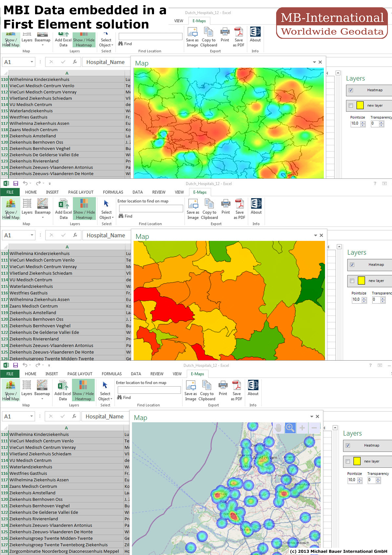Click yellow new layer swatch beside Amsterdam map
The height and width of the screenshot is (555, 392).
coord(357,461)
